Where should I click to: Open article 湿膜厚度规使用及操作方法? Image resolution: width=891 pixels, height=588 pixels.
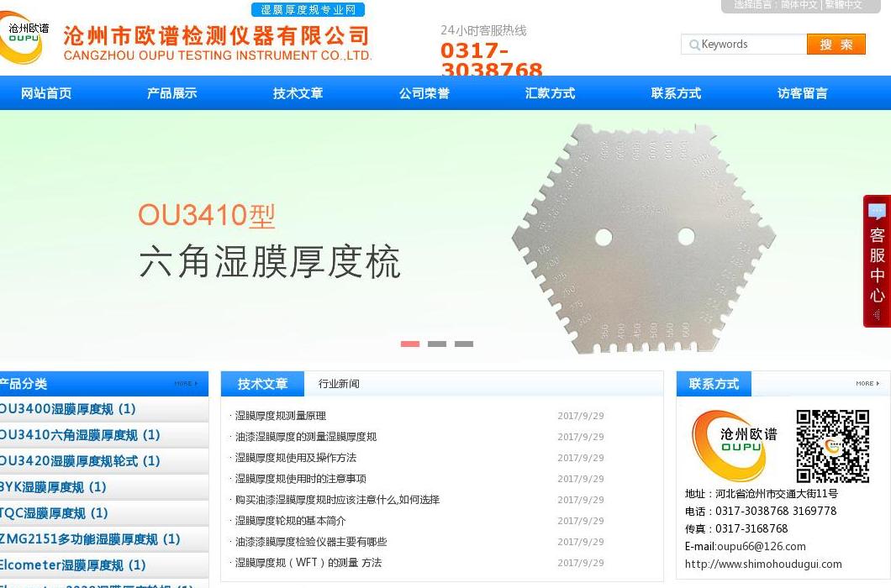click(x=296, y=458)
